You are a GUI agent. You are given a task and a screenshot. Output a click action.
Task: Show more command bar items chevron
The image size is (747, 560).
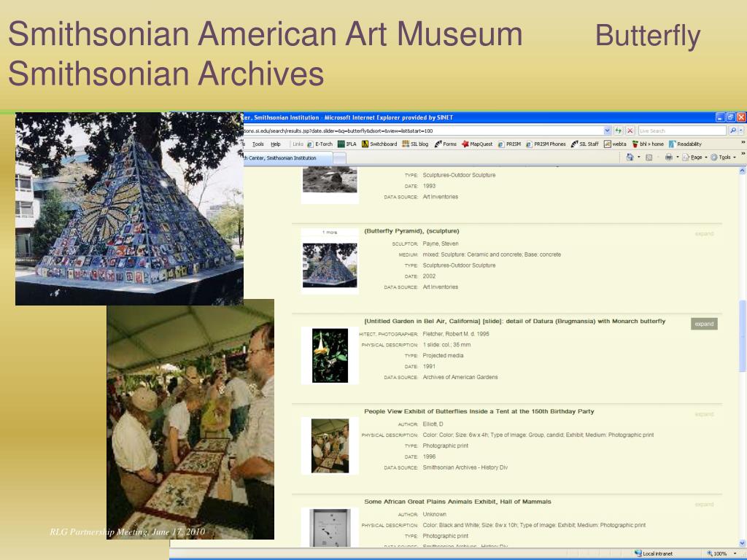[x=742, y=154]
